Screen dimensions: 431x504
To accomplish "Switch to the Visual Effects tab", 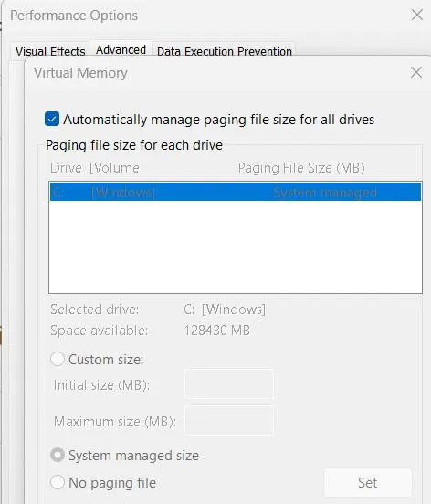I will (x=50, y=51).
